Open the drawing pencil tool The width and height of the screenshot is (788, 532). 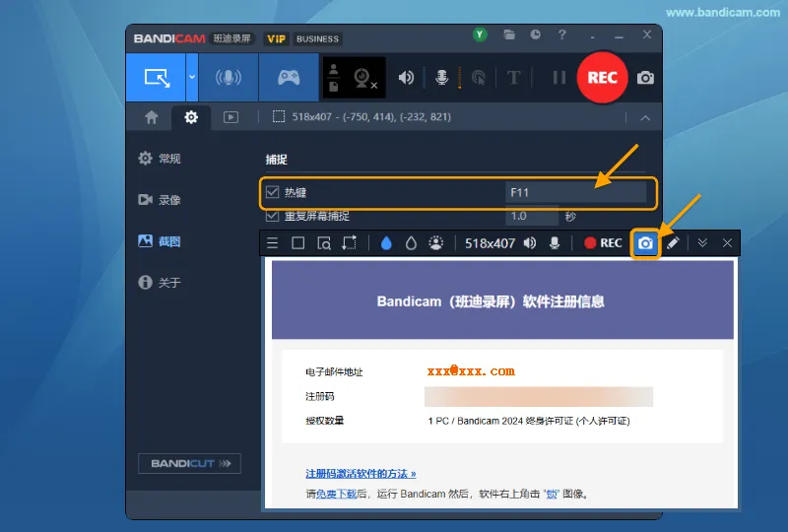[673, 243]
